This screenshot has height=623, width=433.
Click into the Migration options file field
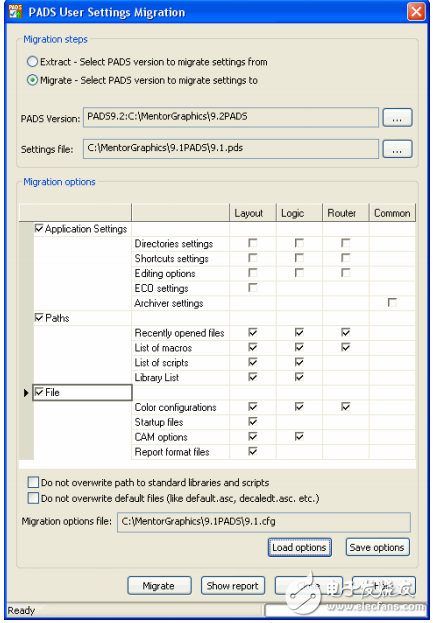(x=264, y=522)
